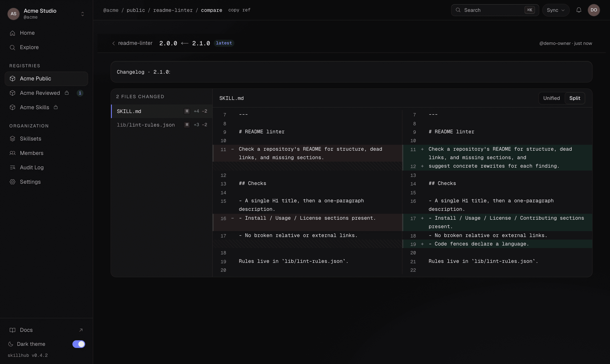The width and height of the screenshot is (610, 364).
Task: Open the DO user avatar menu
Action: [x=593, y=10]
